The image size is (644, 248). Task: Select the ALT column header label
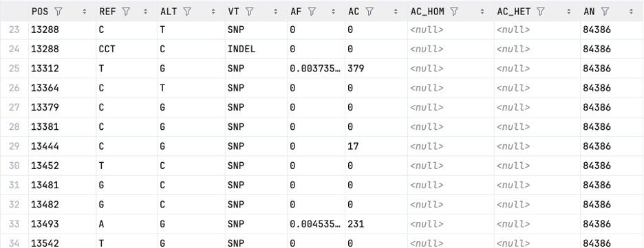(169, 12)
